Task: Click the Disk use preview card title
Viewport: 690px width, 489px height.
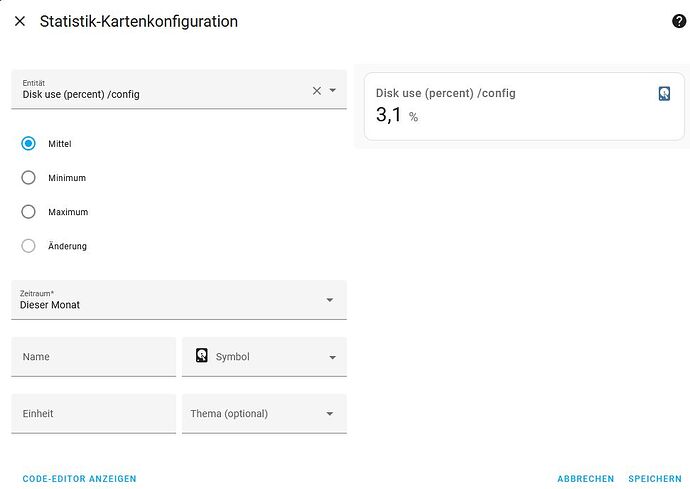Action: 445,93
